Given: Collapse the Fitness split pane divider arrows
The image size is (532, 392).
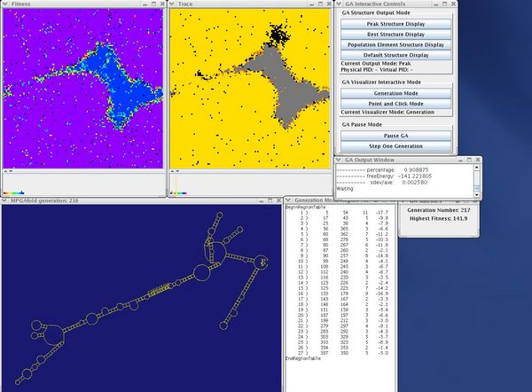Looking at the screenshot, I should point(9,169).
